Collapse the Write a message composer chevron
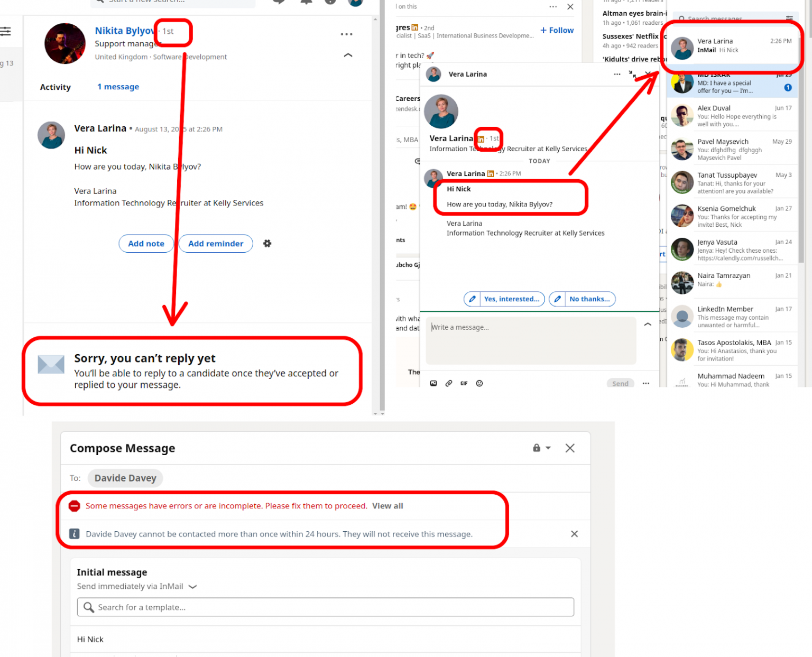812x657 pixels. coord(648,325)
